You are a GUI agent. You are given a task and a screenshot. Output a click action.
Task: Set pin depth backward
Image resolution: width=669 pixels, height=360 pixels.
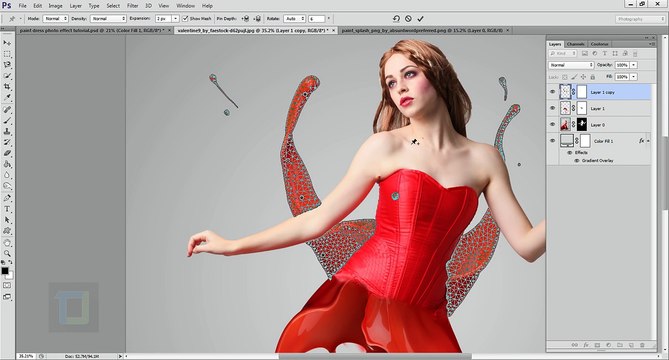tap(257, 19)
